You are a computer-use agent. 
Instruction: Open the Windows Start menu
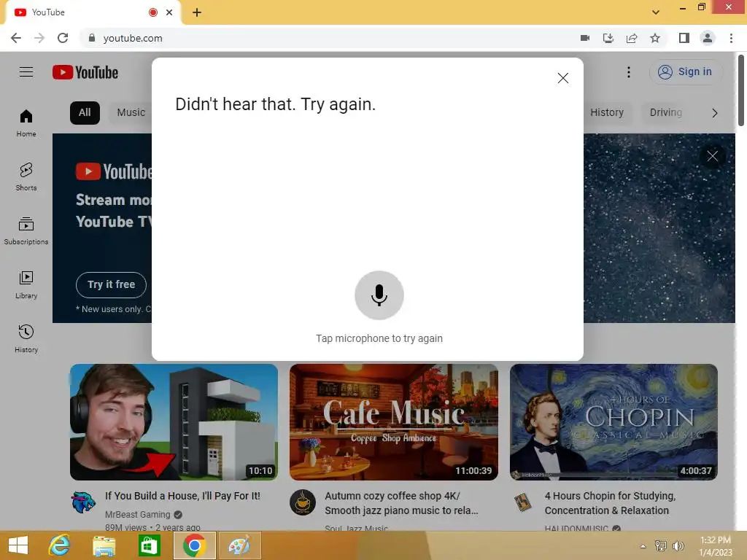[x=18, y=545]
